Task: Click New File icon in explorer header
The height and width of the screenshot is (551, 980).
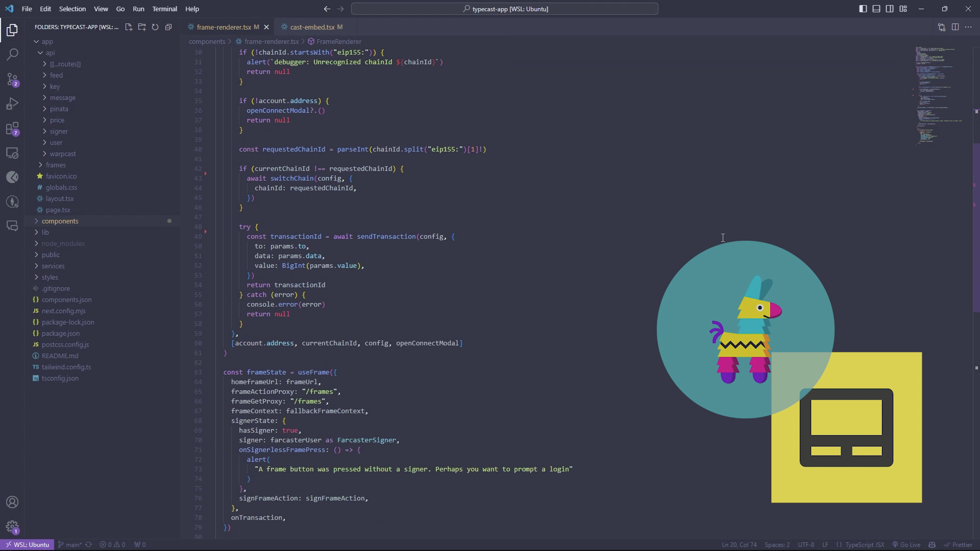Action: point(129,27)
